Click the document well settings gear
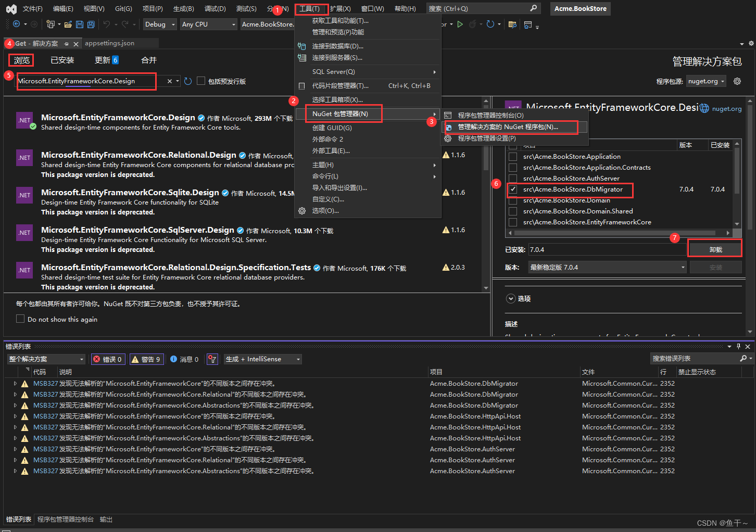The width and height of the screenshot is (756, 532). click(751, 43)
